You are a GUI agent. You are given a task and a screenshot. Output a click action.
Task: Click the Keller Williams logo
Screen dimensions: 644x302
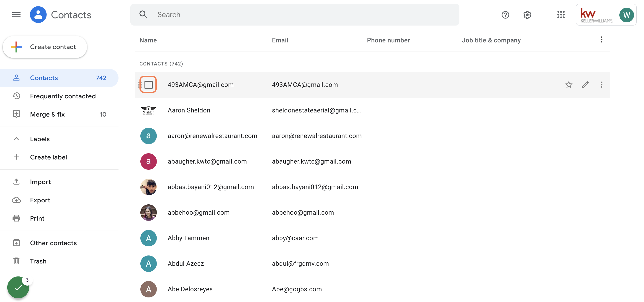pyautogui.click(x=596, y=15)
